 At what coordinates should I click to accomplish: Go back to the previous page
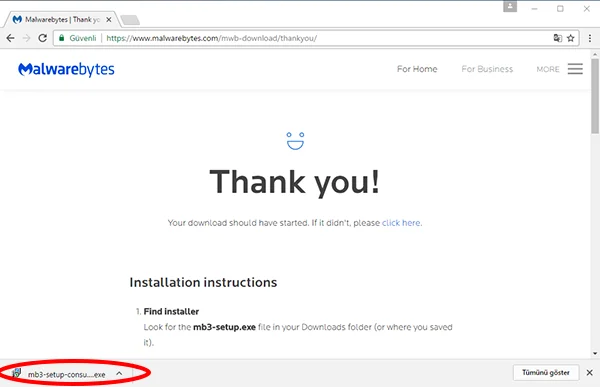tap(11, 38)
